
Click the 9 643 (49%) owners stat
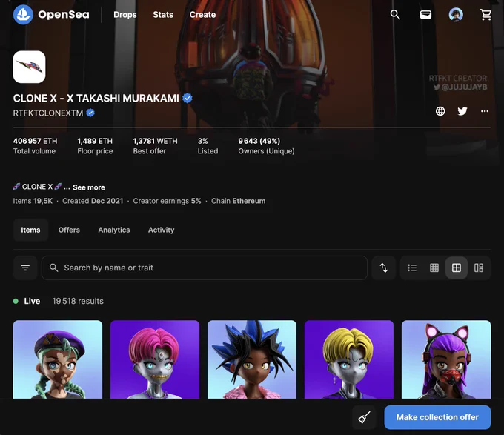coord(267,146)
